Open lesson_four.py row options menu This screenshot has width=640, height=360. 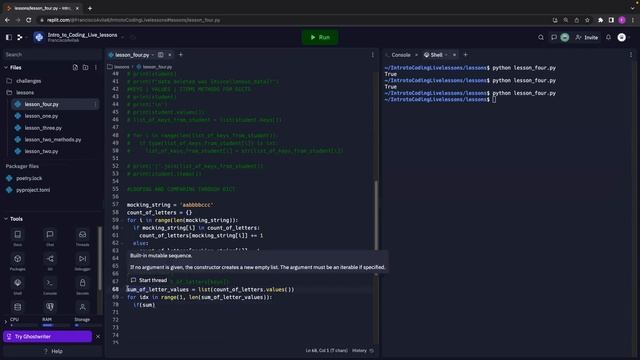coord(95,104)
